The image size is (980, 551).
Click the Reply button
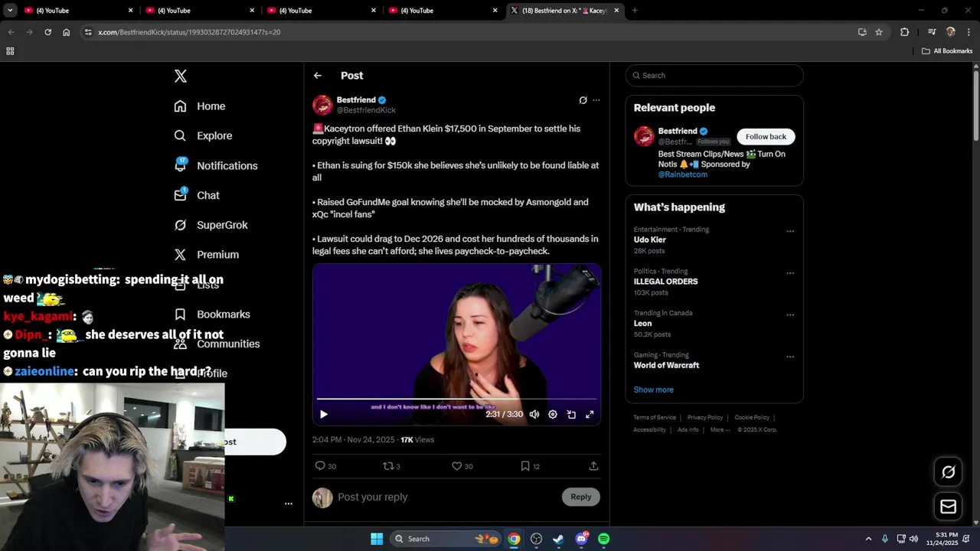581,497
